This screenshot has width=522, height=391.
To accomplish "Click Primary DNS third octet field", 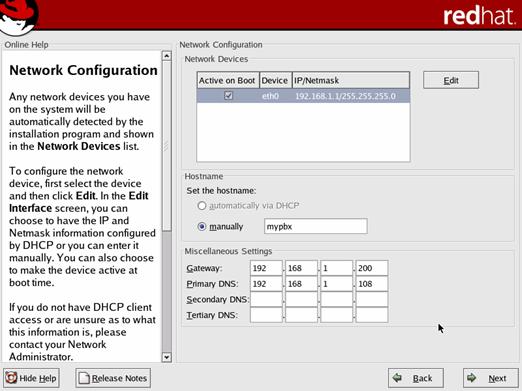I will pos(336,284).
